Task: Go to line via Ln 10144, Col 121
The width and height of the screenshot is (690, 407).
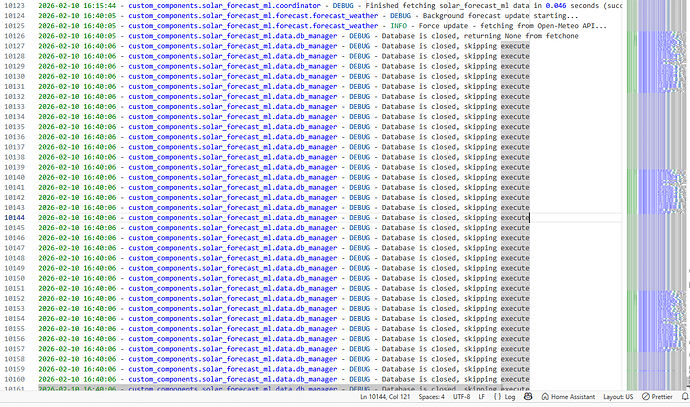Action: 385,396
